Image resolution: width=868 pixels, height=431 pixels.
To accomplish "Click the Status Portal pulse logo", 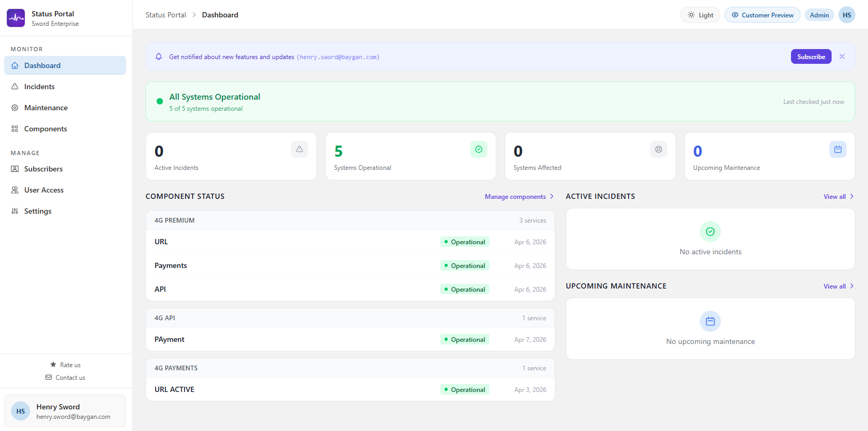I will (x=16, y=18).
